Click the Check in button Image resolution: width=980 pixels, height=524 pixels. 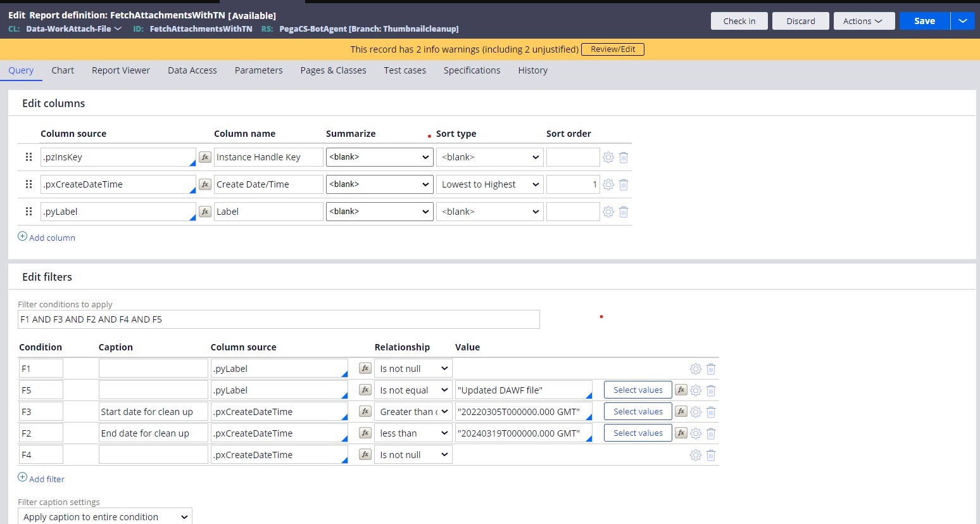739,21
